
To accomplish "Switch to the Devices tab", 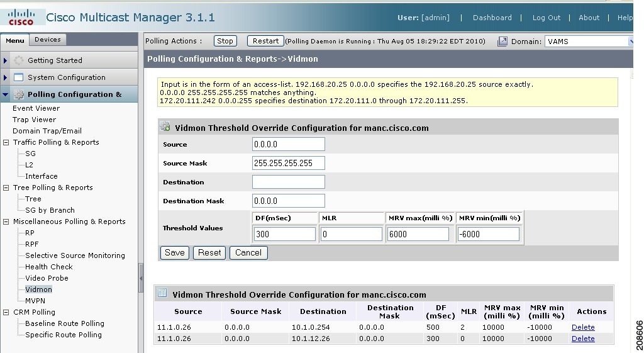I will click(x=48, y=40).
